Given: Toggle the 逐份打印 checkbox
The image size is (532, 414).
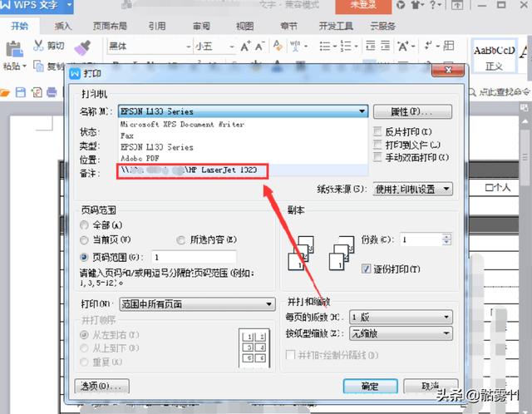Looking at the screenshot, I should pyautogui.click(x=366, y=269).
